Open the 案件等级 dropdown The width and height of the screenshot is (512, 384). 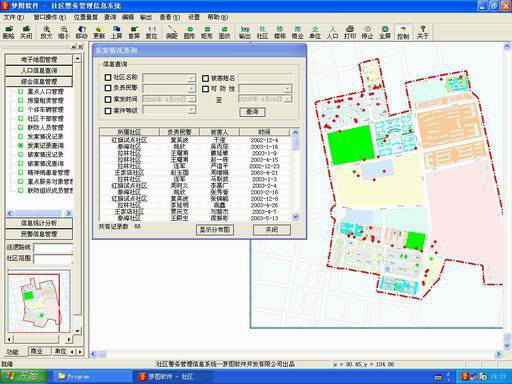(191, 110)
